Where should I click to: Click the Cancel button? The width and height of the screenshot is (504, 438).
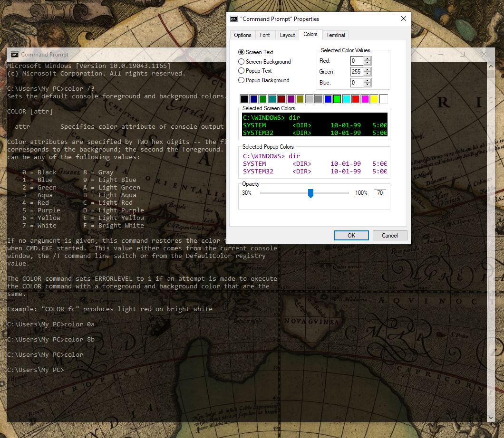pos(390,235)
